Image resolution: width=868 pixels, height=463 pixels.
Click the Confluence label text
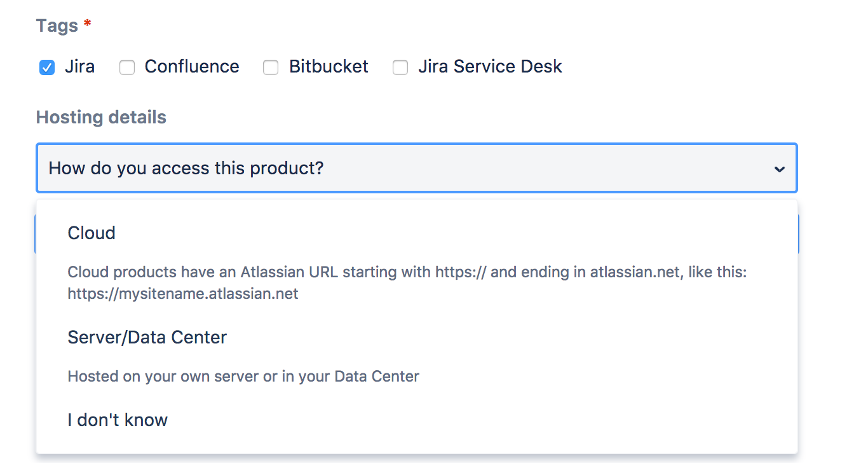tap(192, 67)
